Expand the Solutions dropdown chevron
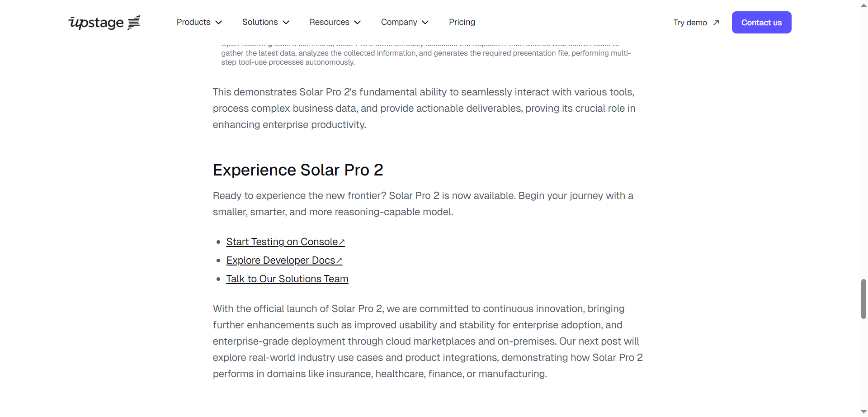Viewport: 868px width, 417px height. [286, 23]
